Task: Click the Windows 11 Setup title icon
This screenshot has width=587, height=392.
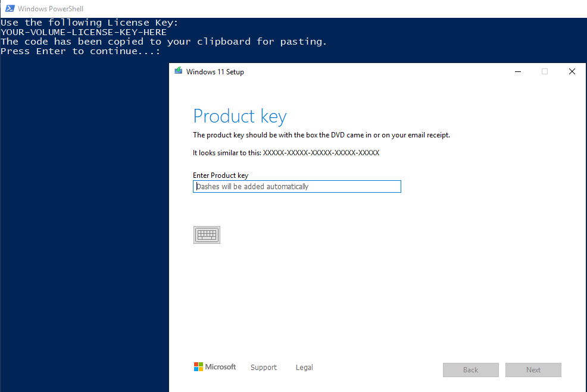Action: 179,71
